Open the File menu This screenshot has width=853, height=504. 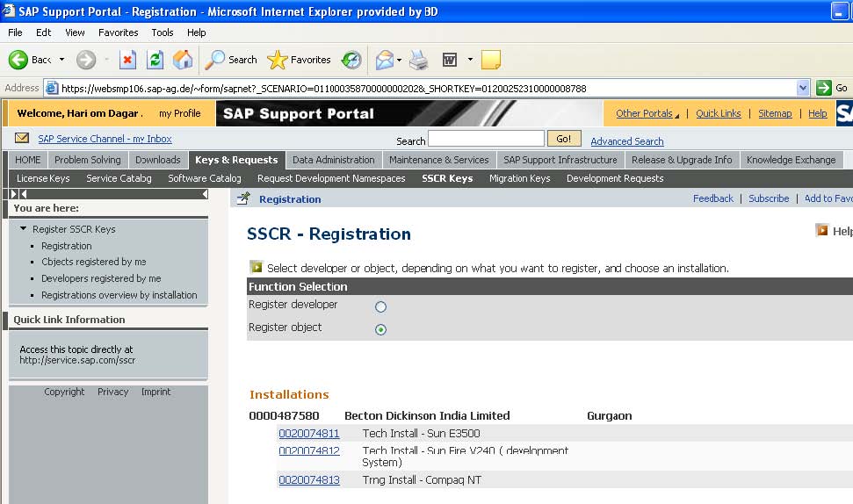pos(15,32)
